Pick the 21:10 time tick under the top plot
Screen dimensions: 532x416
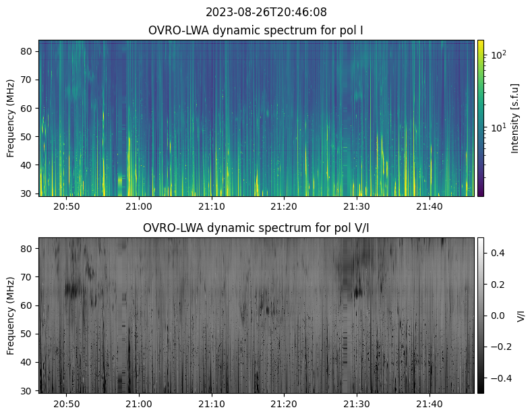tap(212, 206)
